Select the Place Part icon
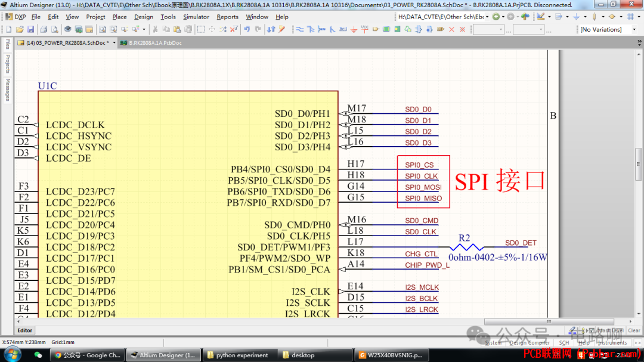The image size is (644, 362). click(x=376, y=30)
